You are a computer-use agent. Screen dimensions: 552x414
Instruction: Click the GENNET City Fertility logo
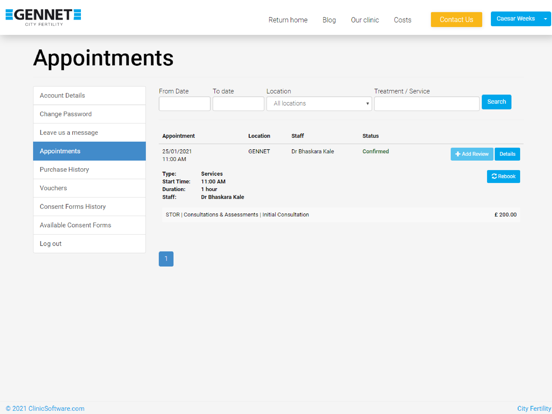coord(43,17)
